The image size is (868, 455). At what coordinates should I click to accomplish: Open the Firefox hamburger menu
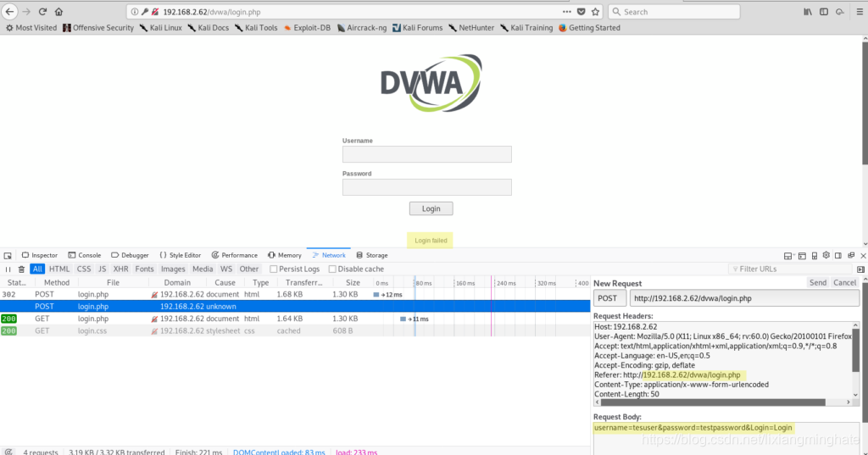[860, 12]
